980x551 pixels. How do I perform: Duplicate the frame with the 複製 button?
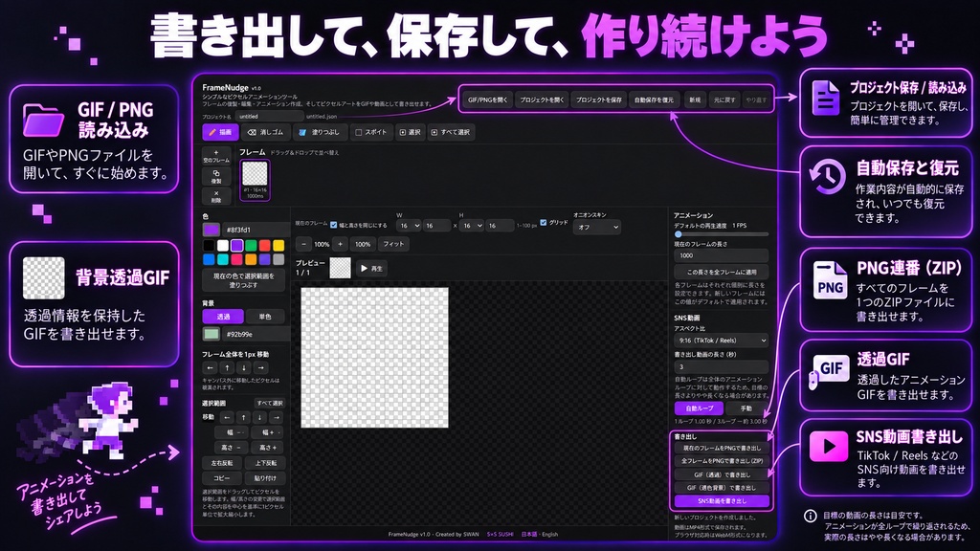pyautogui.click(x=216, y=177)
